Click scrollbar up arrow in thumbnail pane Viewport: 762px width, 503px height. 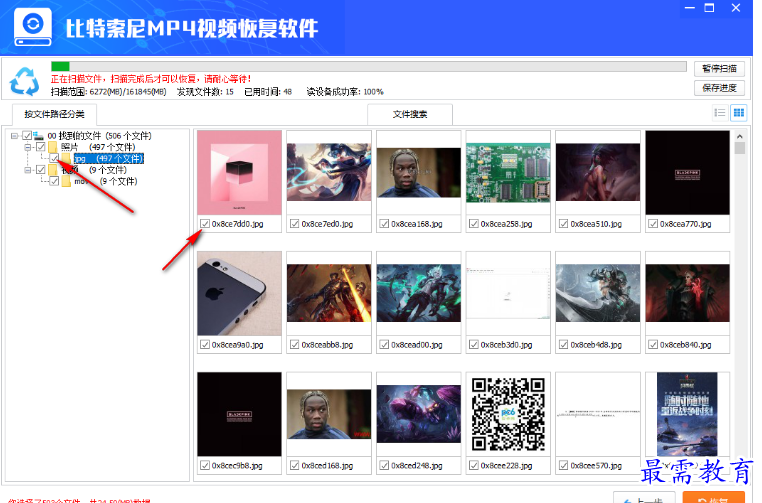tap(740, 137)
